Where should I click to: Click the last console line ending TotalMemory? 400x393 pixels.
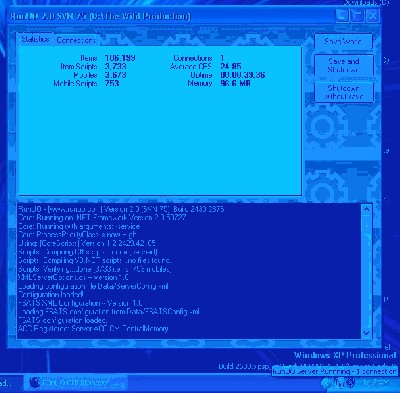[93, 329]
